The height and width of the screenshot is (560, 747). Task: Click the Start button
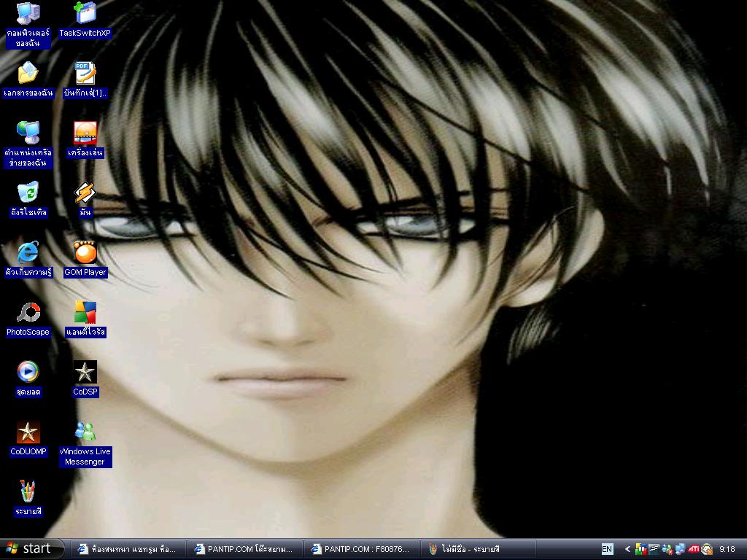tap(31, 549)
